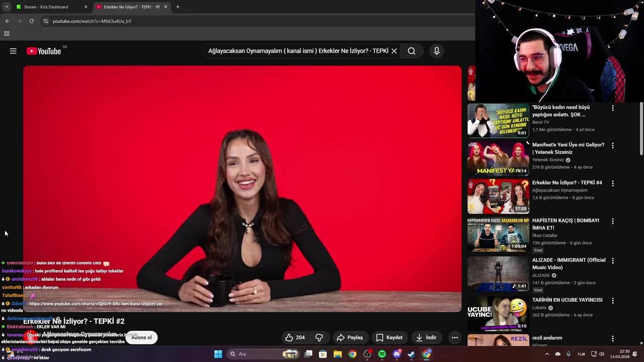Run search with the magnifier button
This screenshot has width=644, height=362.
point(412,51)
